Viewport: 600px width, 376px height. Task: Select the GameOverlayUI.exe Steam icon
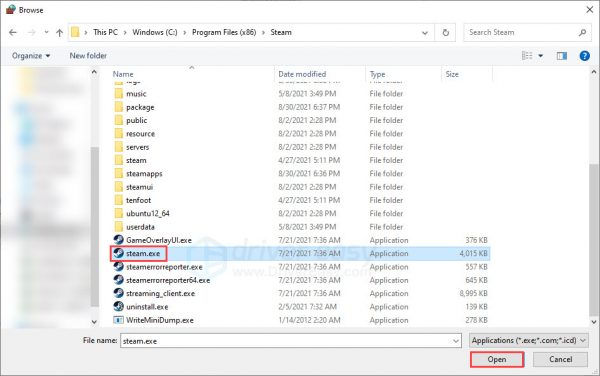point(119,240)
